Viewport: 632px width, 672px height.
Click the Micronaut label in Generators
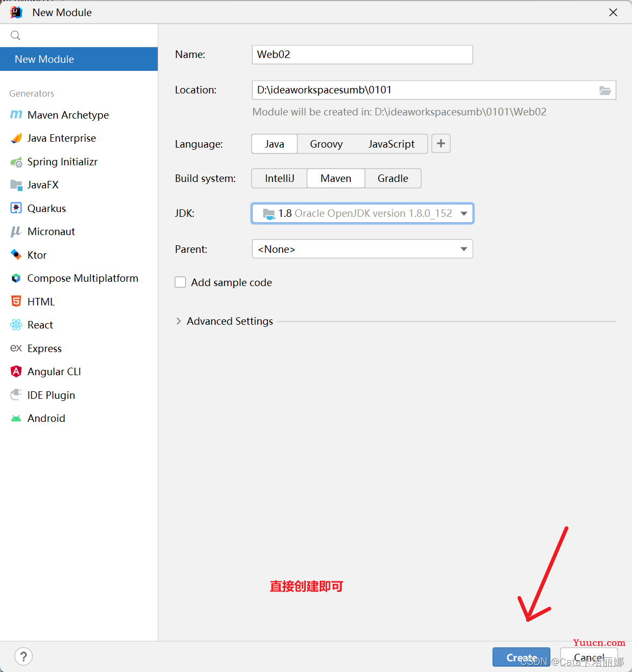click(x=51, y=231)
